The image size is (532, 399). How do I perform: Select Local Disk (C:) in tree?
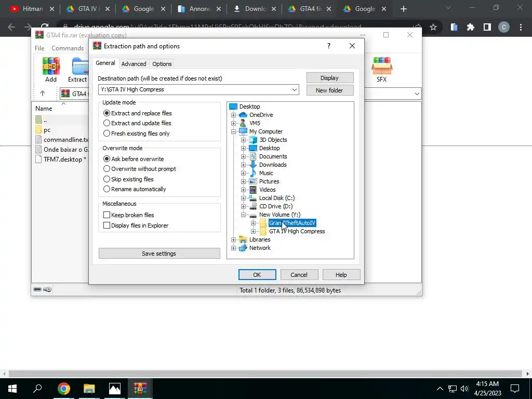pos(276,198)
